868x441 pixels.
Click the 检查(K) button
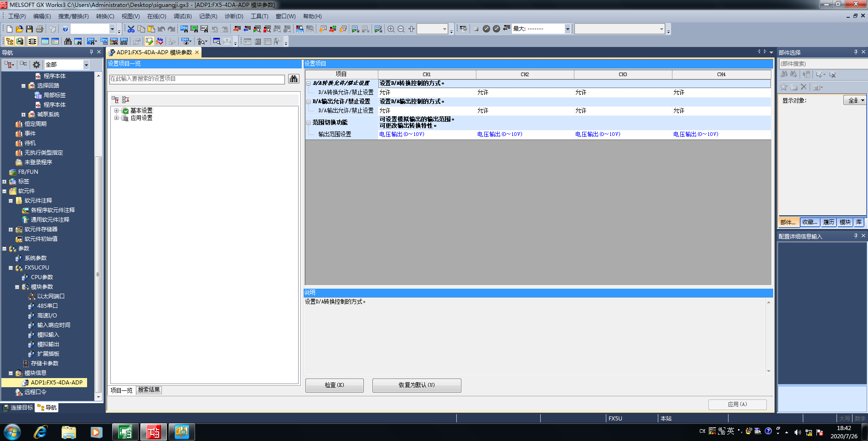[x=334, y=385]
